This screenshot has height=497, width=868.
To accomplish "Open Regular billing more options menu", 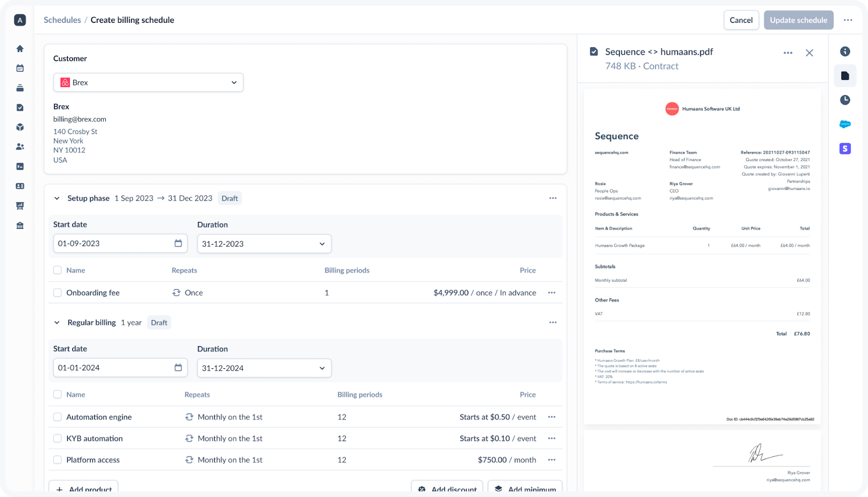I will [553, 322].
